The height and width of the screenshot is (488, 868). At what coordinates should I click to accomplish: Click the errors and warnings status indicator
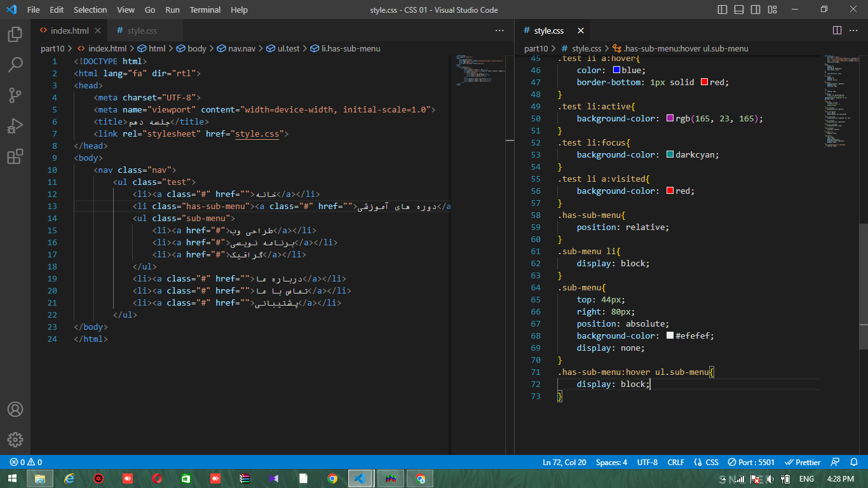(x=25, y=463)
